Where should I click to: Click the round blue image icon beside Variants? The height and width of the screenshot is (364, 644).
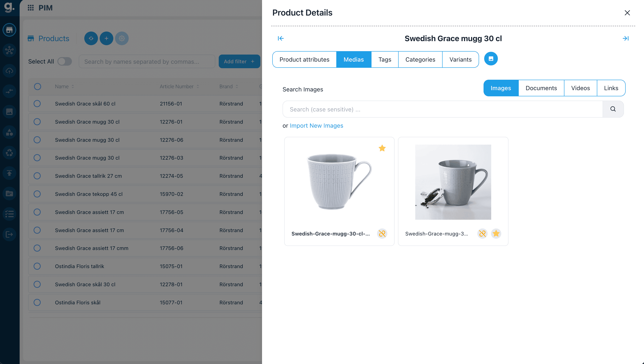pyautogui.click(x=491, y=59)
